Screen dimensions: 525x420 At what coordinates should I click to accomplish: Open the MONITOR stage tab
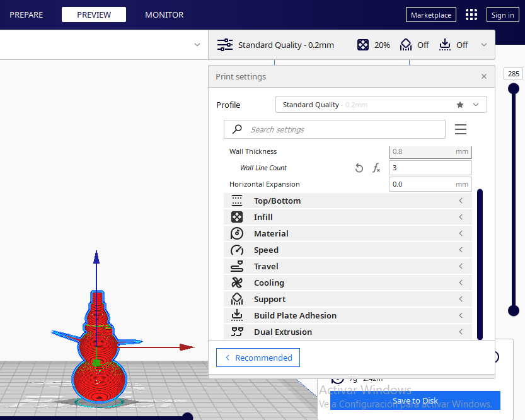164,15
